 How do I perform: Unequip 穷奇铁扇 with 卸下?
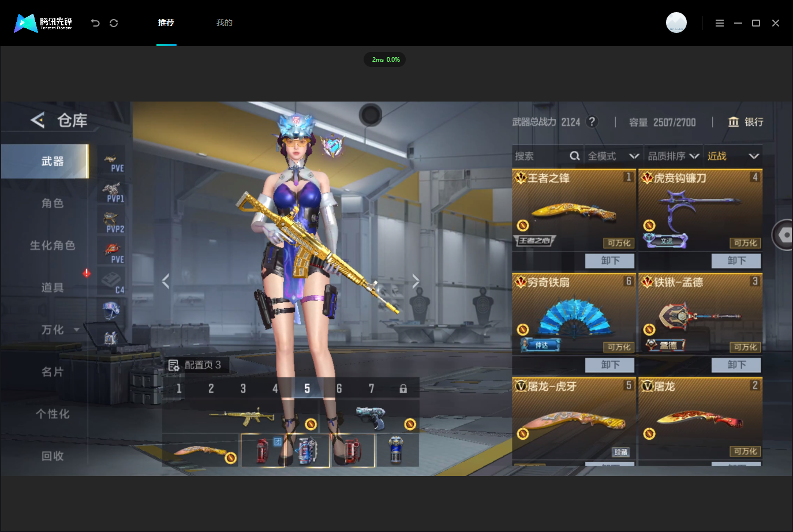point(610,365)
